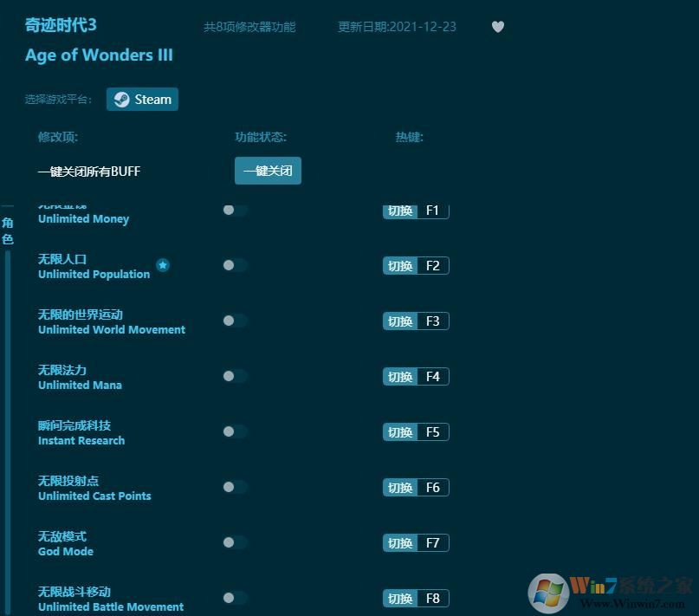Click the Age of Wonders III title
Viewport: 699px width, 616px height.
click(99, 55)
